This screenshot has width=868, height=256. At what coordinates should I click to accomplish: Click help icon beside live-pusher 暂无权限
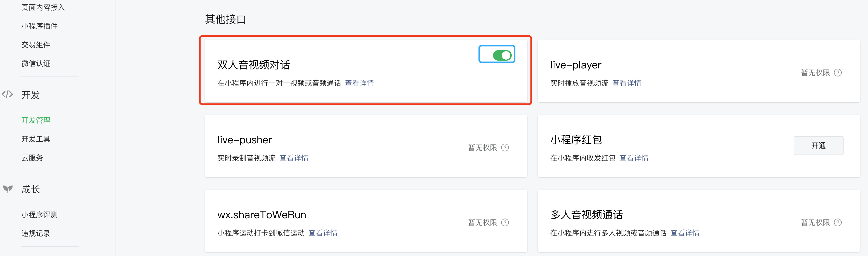(x=505, y=148)
